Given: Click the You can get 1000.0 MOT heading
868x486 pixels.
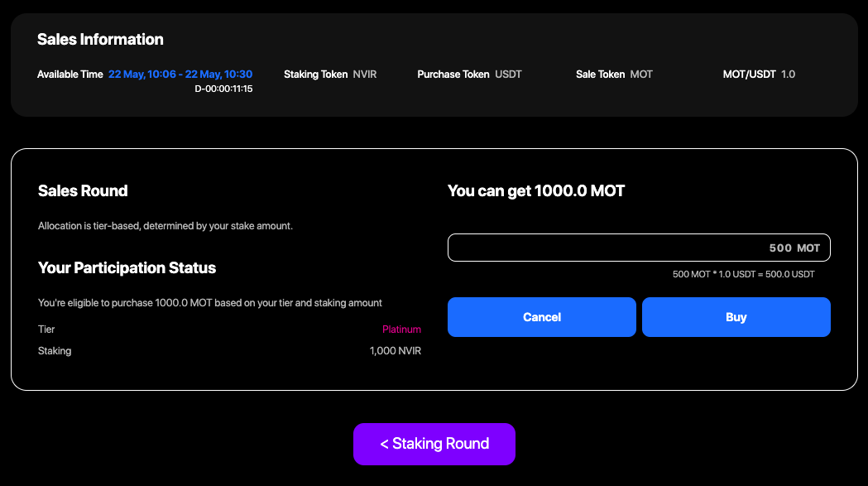Looking at the screenshot, I should pyautogui.click(x=536, y=191).
